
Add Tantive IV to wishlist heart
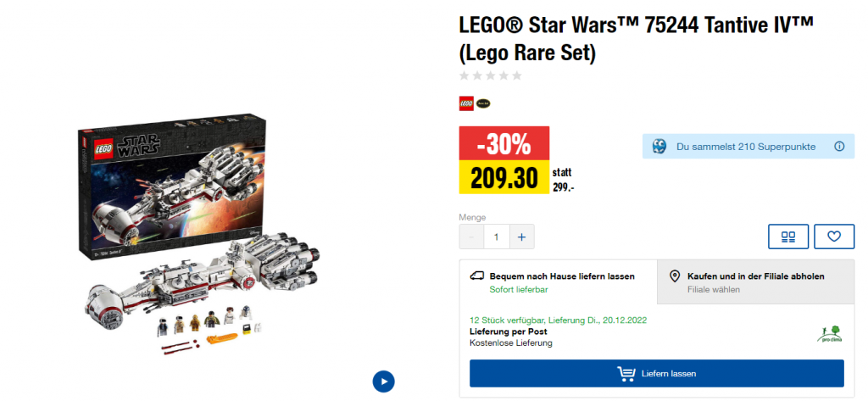(834, 237)
